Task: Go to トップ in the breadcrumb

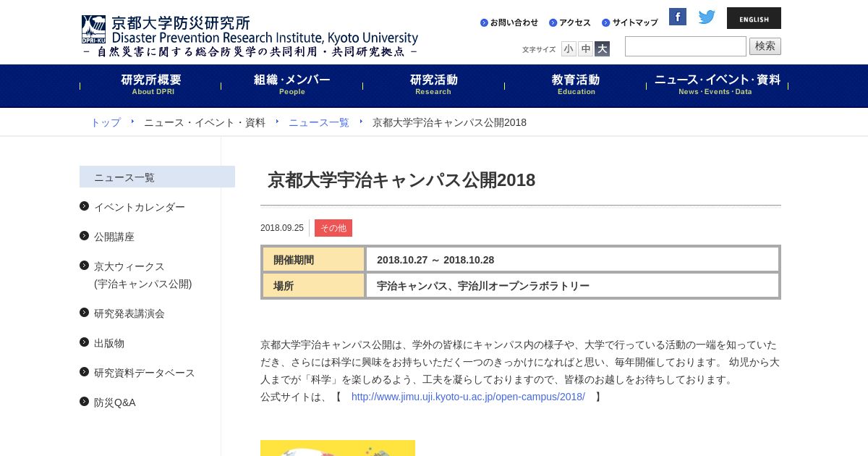Action: [x=106, y=122]
